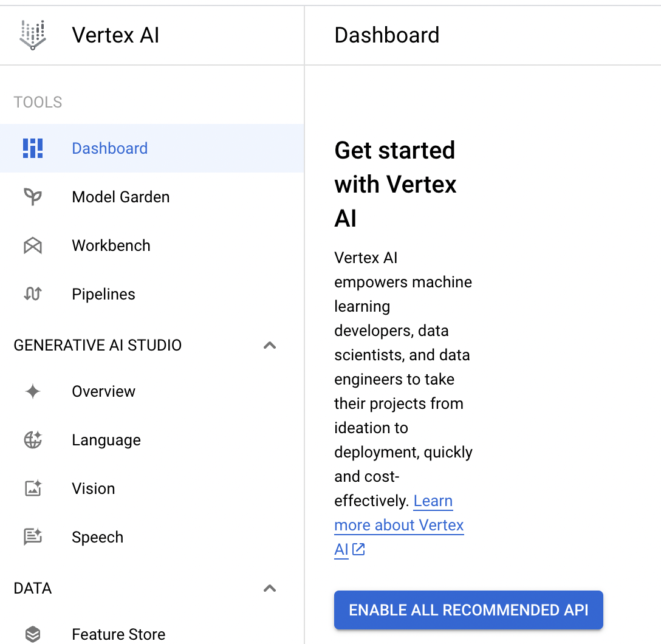Viewport: 661px width, 644px height.
Task: Open the Language menu item
Action: (x=106, y=440)
